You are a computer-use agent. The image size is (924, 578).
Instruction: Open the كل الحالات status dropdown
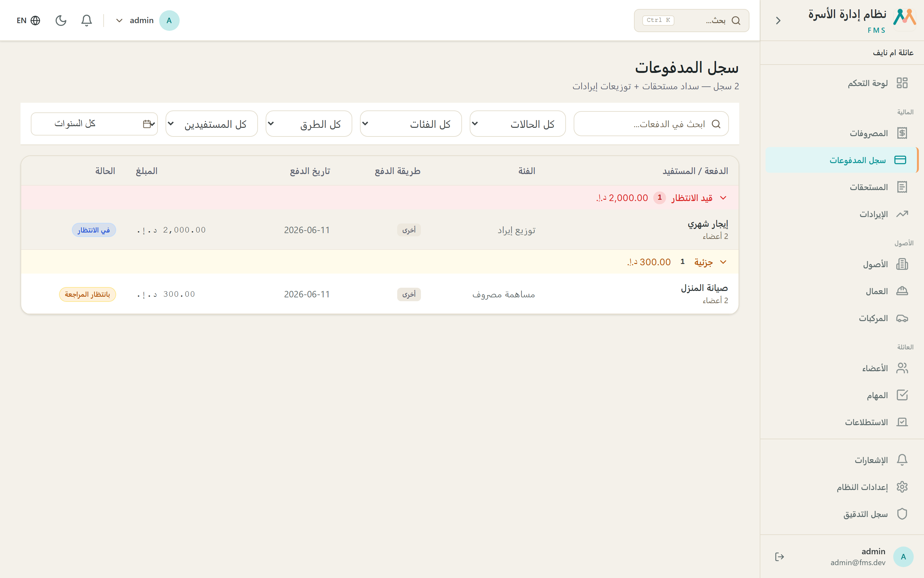(518, 124)
